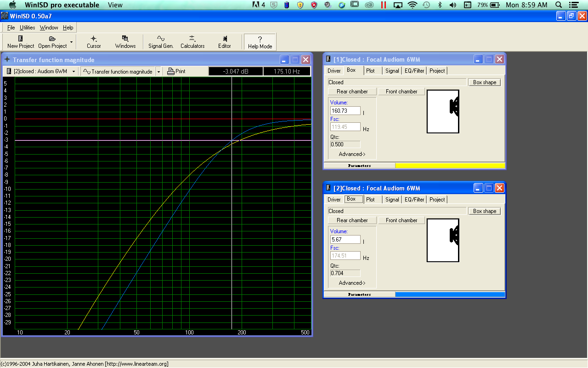This screenshot has height=368, width=588.
Task: Switch to Driver tab in project [1] window
Action: pos(334,70)
